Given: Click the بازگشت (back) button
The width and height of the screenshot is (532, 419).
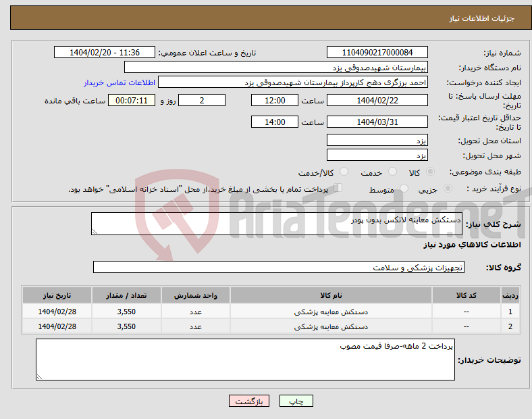Looking at the screenshot, I should pyautogui.click(x=249, y=401).
